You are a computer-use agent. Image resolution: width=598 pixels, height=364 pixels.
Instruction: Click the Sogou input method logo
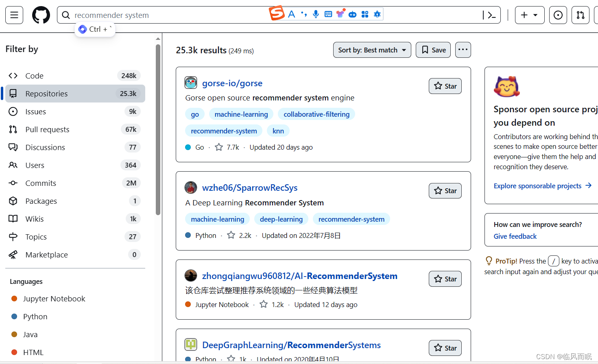point(277,13)
